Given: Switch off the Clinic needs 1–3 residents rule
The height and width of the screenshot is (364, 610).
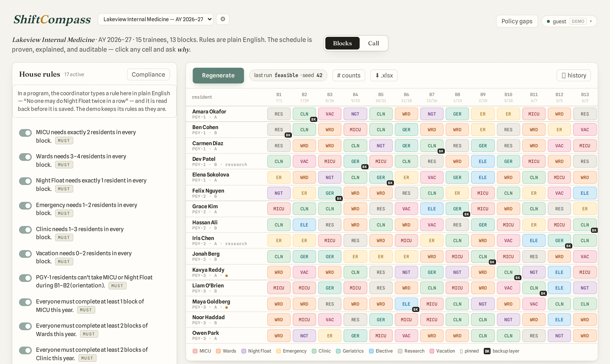Looking at the screenshot, I should [26, 230].
